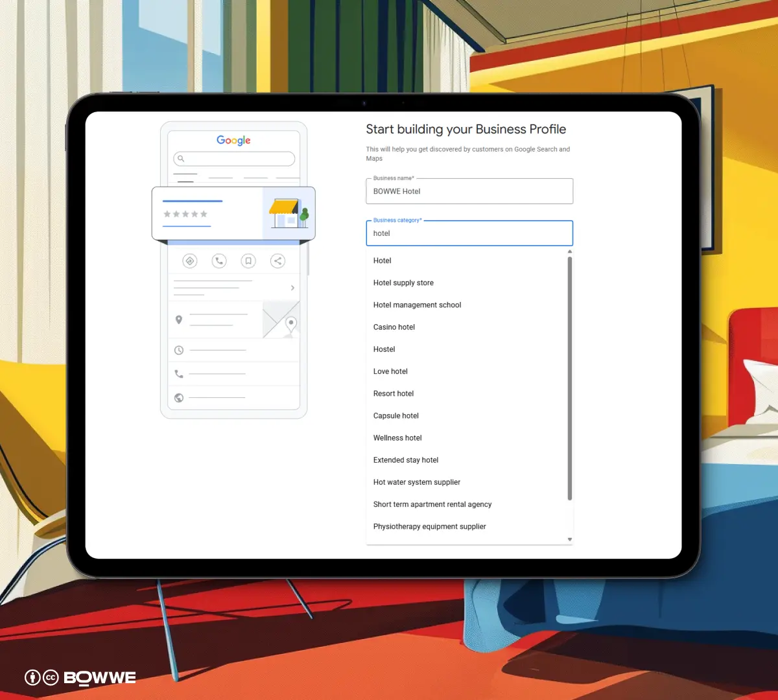The width and height of the screenshot is (778, 700).
Task: Click the clock hours icon in mockup
Action: pos(179,351)
